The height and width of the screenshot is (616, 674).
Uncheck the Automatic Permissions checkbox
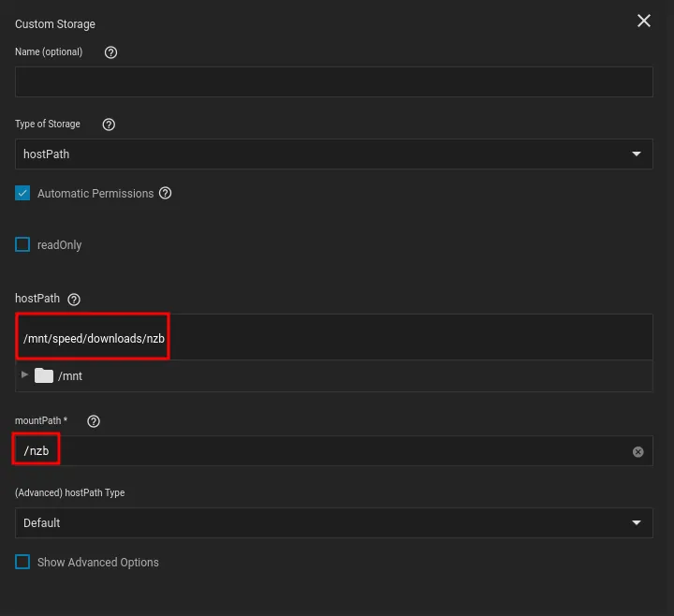point(22,193)
